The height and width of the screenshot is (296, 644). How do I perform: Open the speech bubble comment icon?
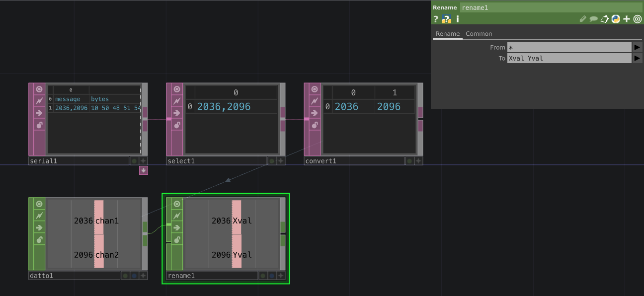coord(594,19)
